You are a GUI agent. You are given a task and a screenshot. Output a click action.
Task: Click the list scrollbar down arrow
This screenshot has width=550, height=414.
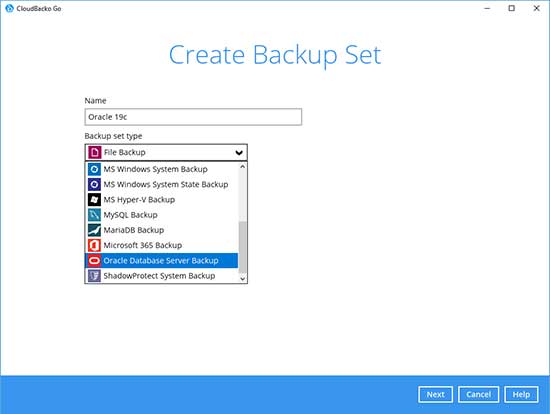tap(242, 279)
